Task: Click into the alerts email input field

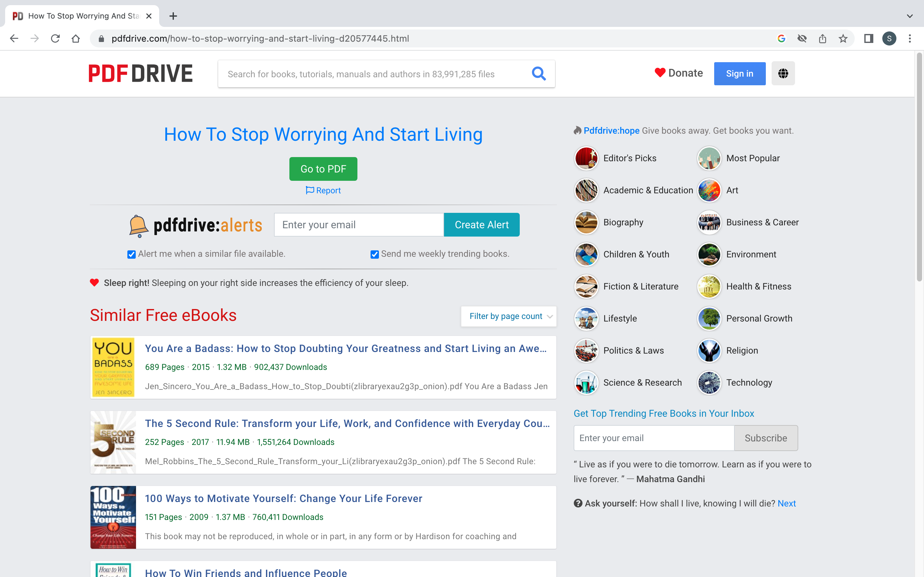Action: pos(358,225)
